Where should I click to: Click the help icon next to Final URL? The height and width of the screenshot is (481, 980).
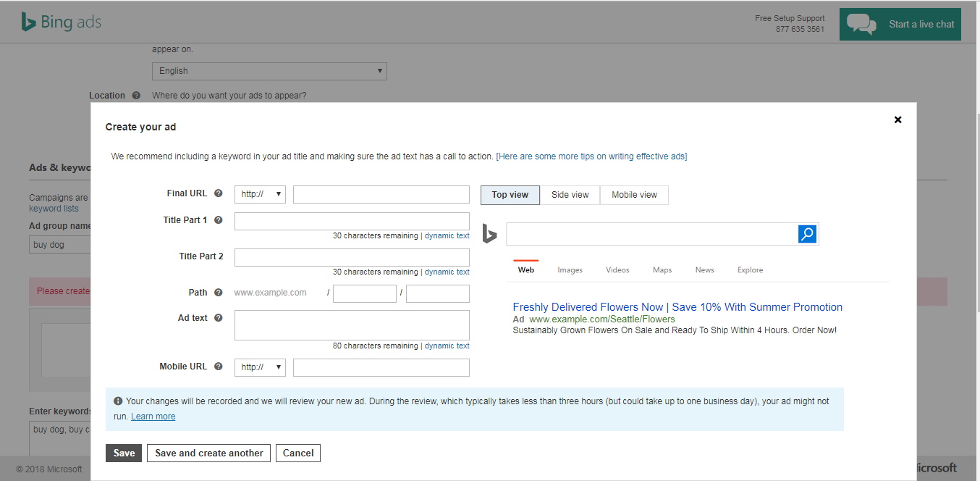219,193
